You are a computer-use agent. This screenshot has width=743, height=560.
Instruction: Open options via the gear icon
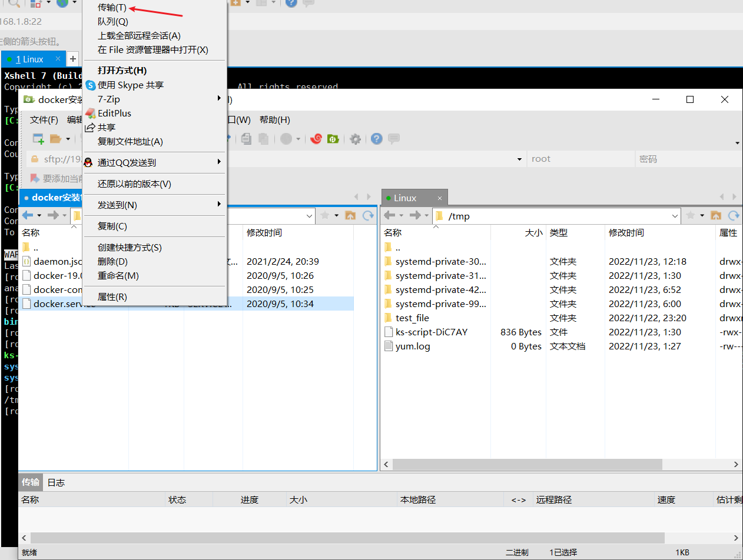[x=355, y=139]
